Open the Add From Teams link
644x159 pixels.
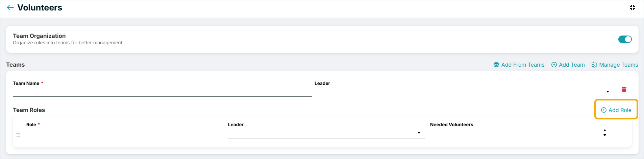[x=523, y=65]
